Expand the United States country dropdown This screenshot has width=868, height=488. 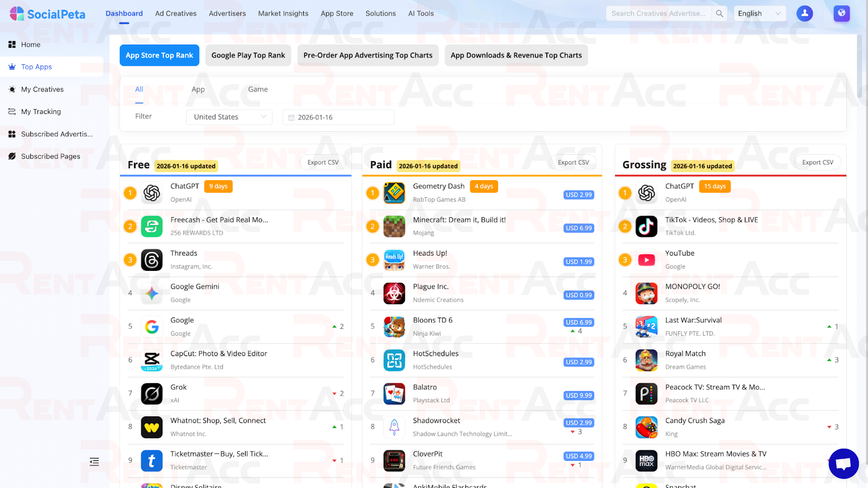229,117
